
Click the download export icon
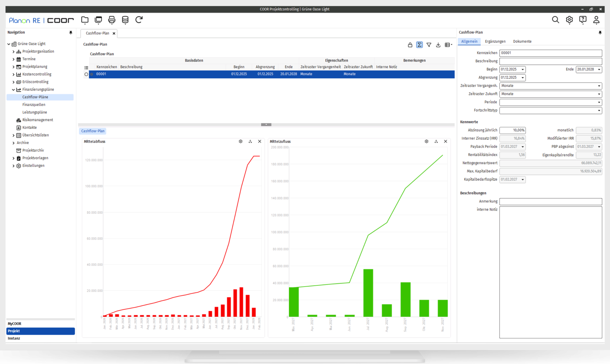pyautogui.click(x=438, y=45)
